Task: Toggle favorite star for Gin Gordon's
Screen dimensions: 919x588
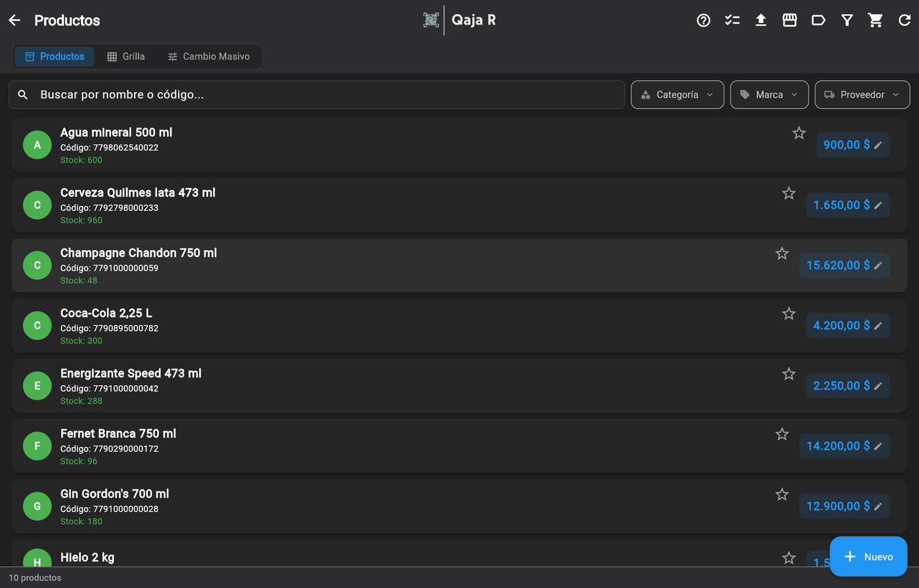Action: (x=782, y=494)
